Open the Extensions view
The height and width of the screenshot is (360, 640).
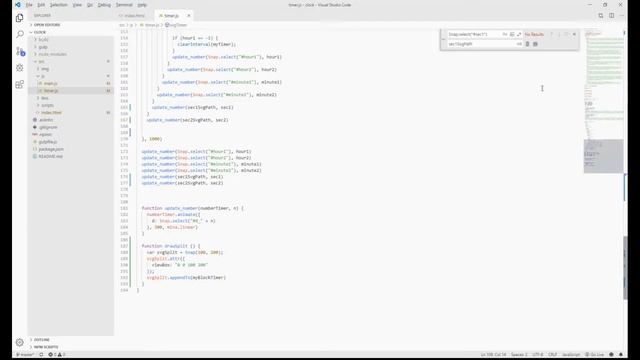point(20,84)
